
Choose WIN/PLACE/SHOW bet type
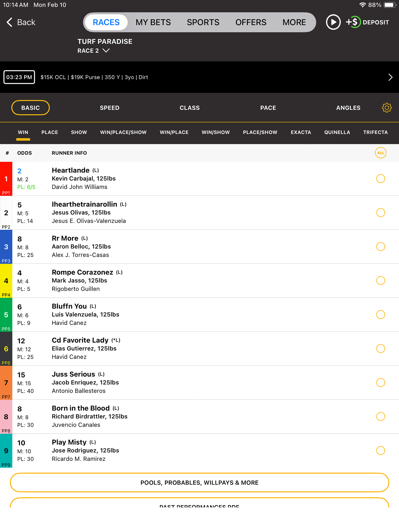123,132
